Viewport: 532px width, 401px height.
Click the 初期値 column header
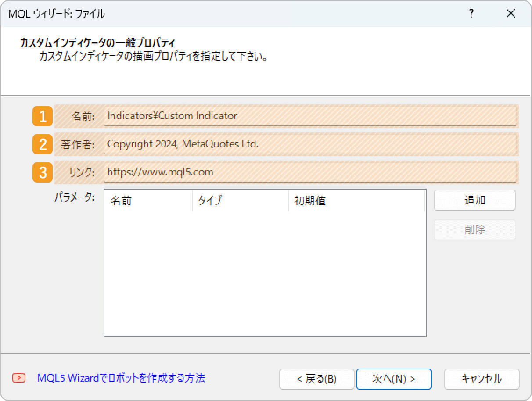(356, 201)
